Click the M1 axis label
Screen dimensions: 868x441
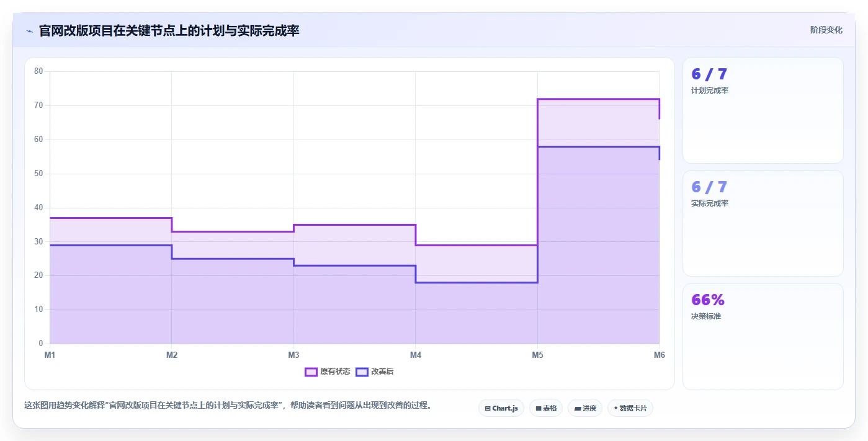point(50,355)
